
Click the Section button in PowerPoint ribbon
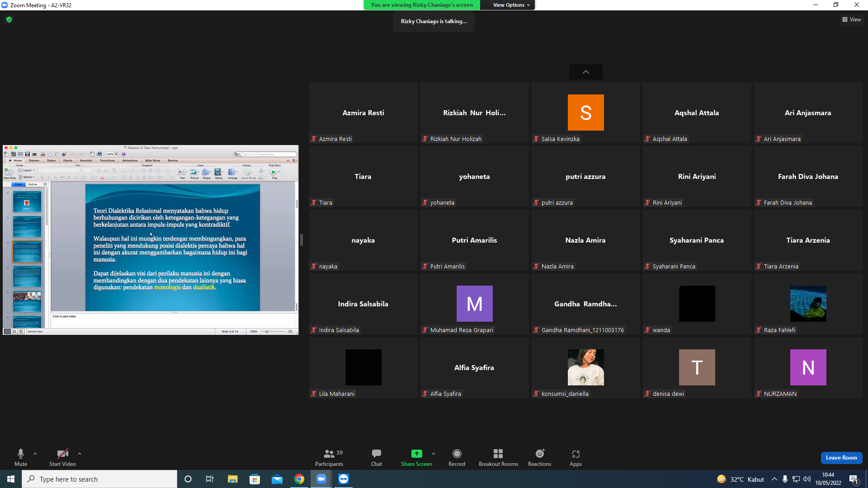[x=27, y=177]
